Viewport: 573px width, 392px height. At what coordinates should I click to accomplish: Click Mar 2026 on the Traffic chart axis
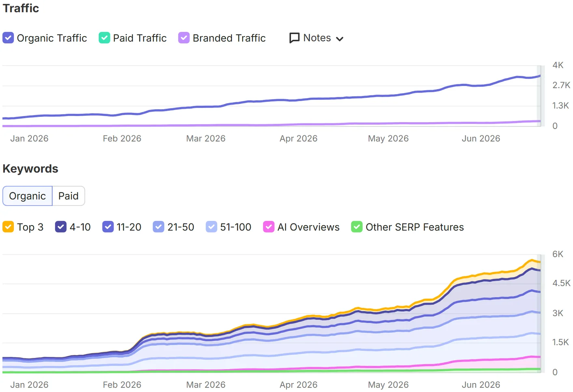coord(206,138)
